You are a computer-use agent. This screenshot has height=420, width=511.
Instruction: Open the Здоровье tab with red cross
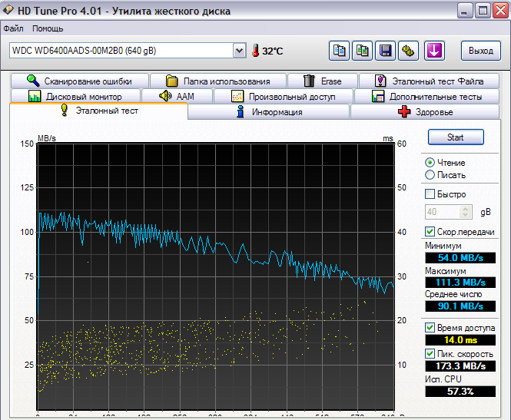425,112
